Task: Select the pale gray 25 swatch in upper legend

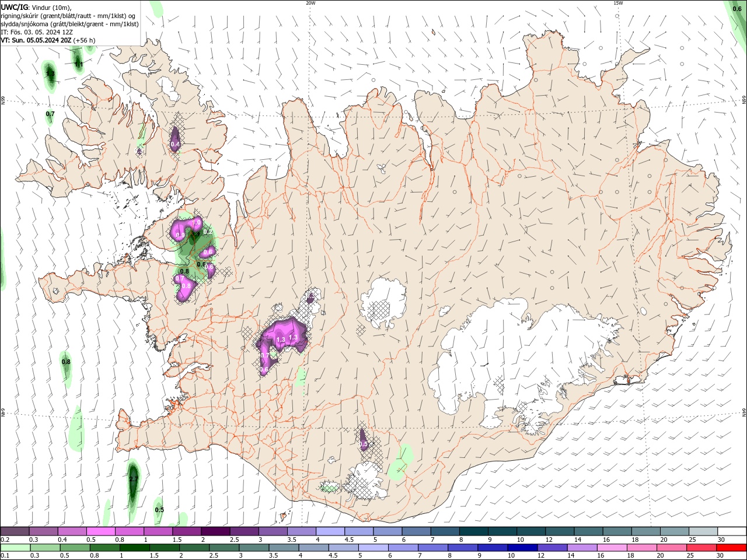Action: coord(703,531)
